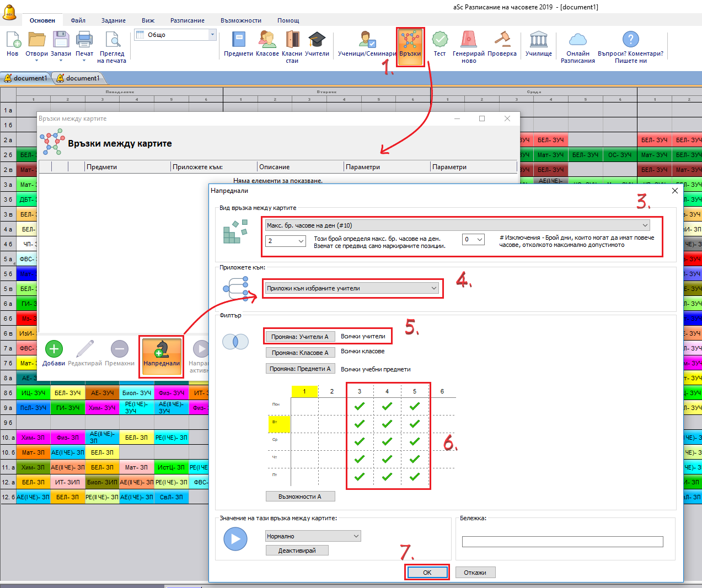Switch to the Разписание ribbon tab
The width and height of the screenshot is (702, 588).
point(187,20)
